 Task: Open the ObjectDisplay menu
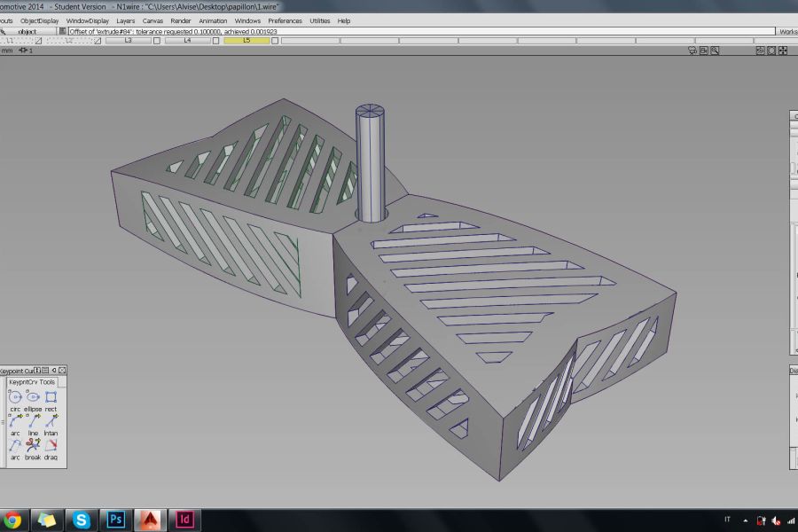tap(41, 20)
